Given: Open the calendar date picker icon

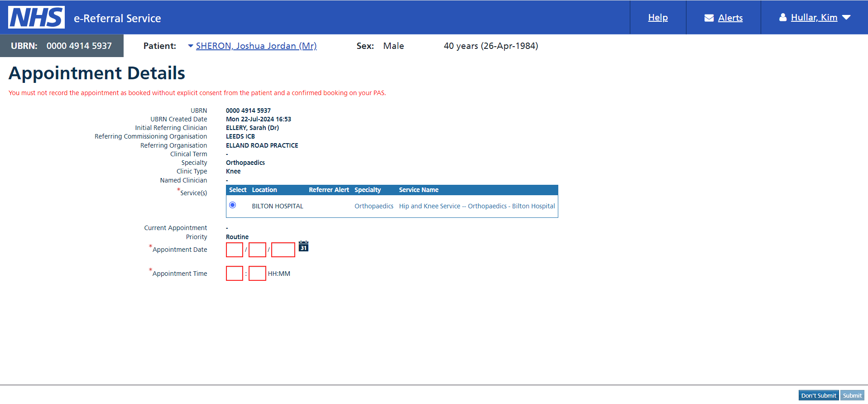Looking at the screenshot, I should click(x=303, y=246).
